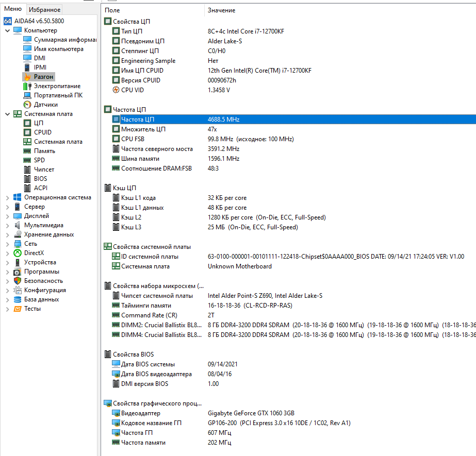
Task: Click the Безопасность shield icon
Action: point(18,281)
